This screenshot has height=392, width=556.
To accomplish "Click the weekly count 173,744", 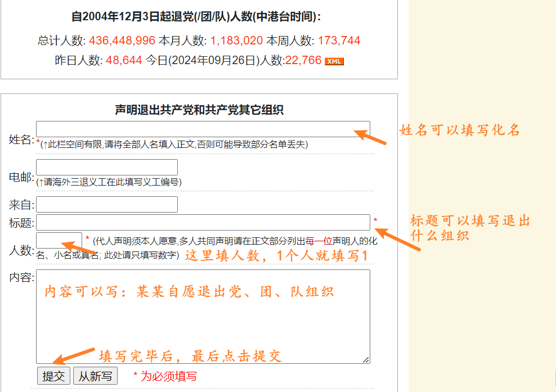I will 339,40.
